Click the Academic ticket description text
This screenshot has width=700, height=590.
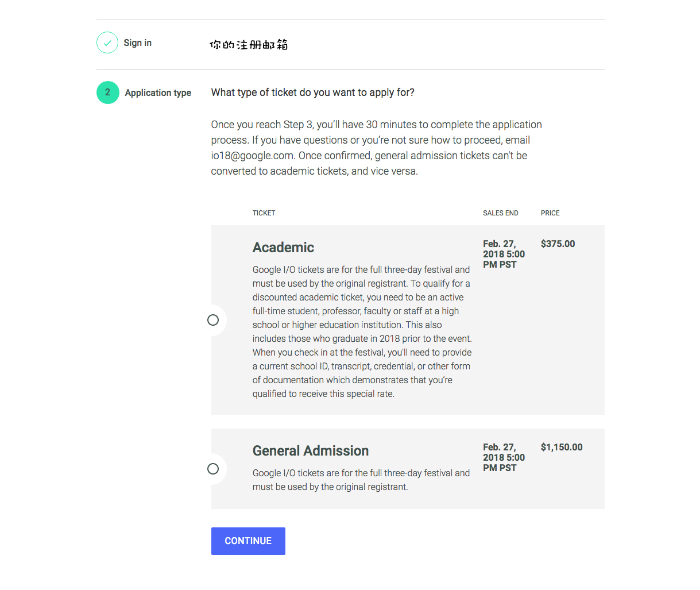coord(362,331)
